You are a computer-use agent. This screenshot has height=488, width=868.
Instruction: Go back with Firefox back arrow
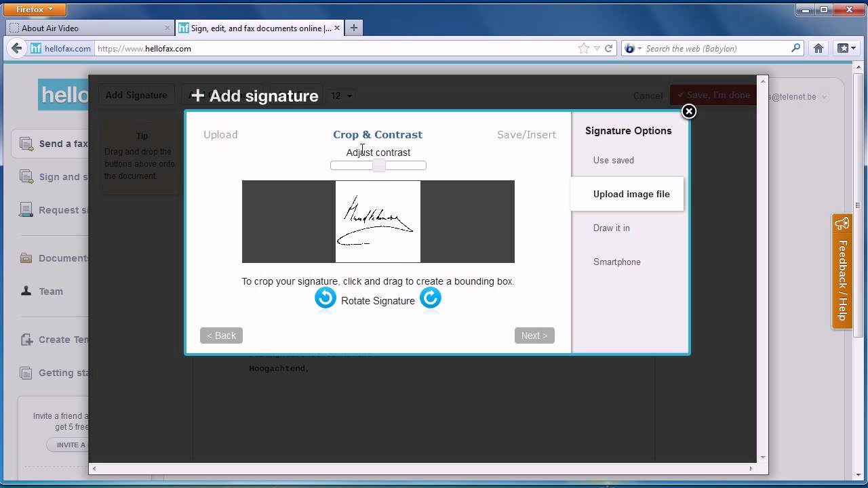click(x=17, y=48)
